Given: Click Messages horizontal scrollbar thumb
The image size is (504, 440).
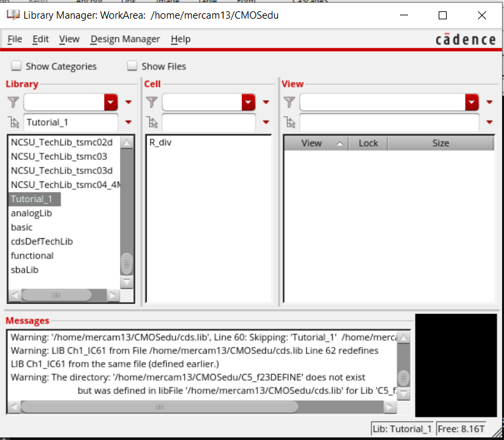Looking at the screenshot, I should point(159,407).
